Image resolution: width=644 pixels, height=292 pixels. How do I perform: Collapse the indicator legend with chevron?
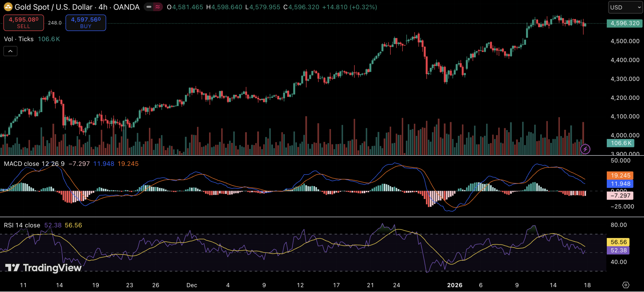click(10, 51)
